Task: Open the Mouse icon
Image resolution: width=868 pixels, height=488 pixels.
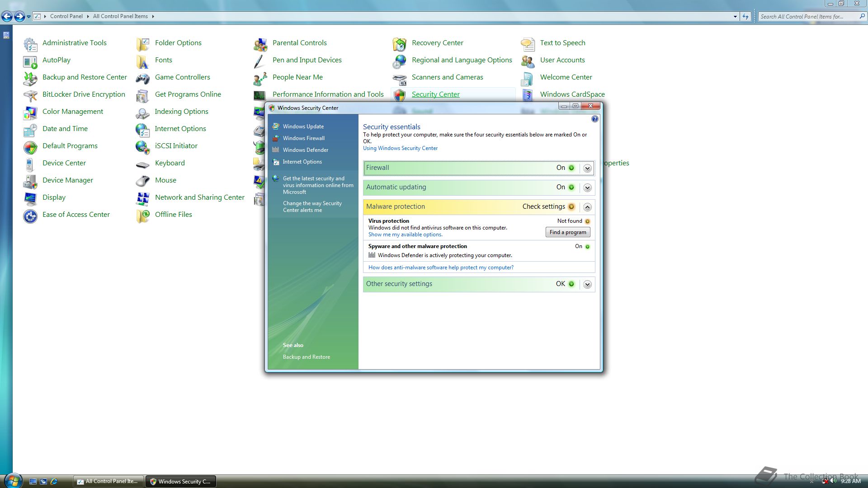Action: point(143,181)
